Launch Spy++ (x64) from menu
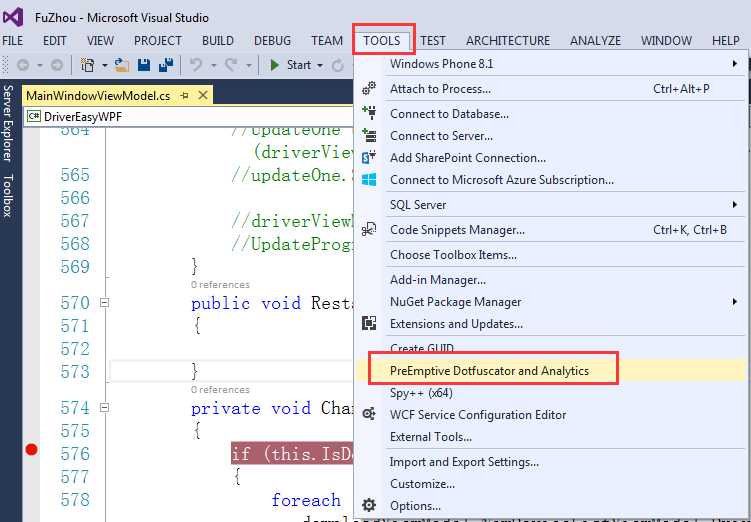Screen dimensions: 751x522 point(551,393)
